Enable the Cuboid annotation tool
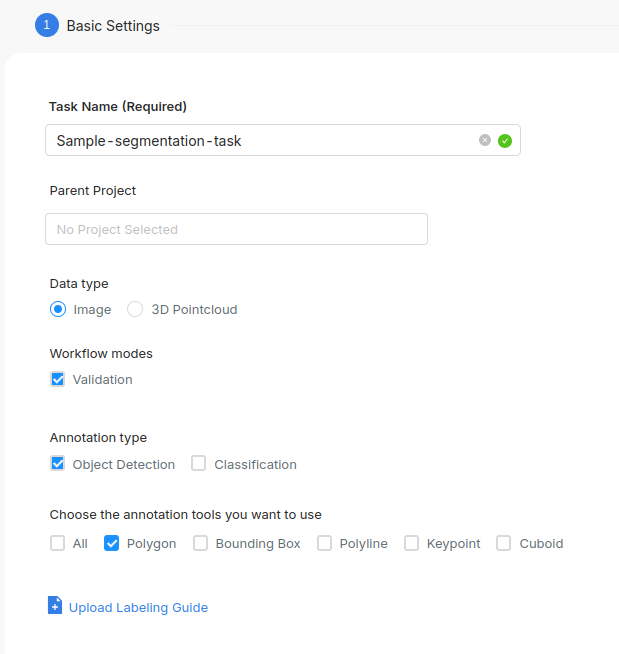This screenshot has width=619, height=654. (x=504, y=544)
